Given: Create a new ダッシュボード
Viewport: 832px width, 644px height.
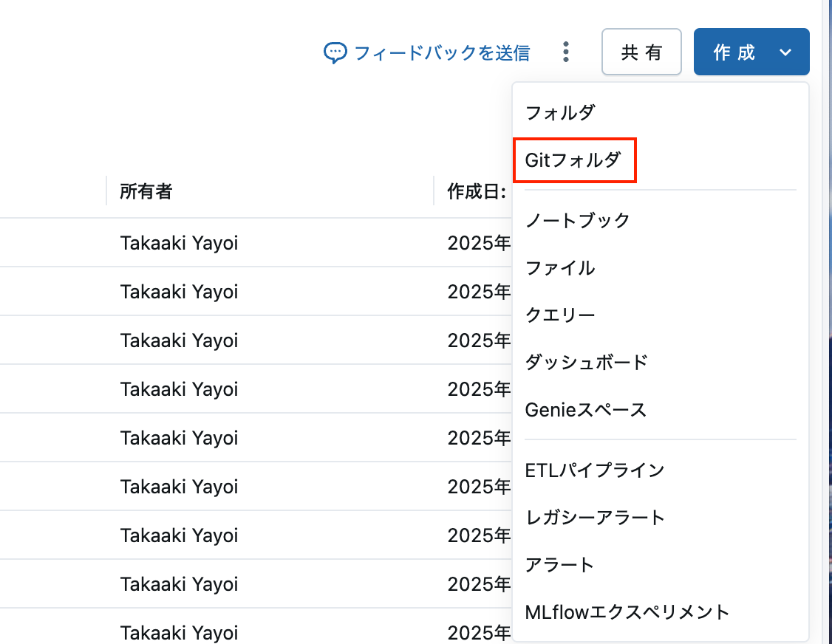Looking at the screenshot, I should coord(586,362).
